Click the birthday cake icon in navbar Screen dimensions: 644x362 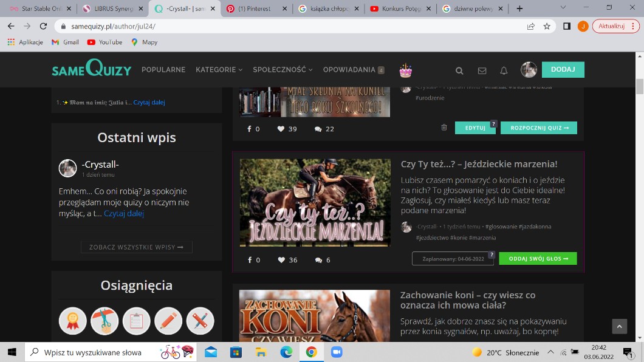point(405,70)
